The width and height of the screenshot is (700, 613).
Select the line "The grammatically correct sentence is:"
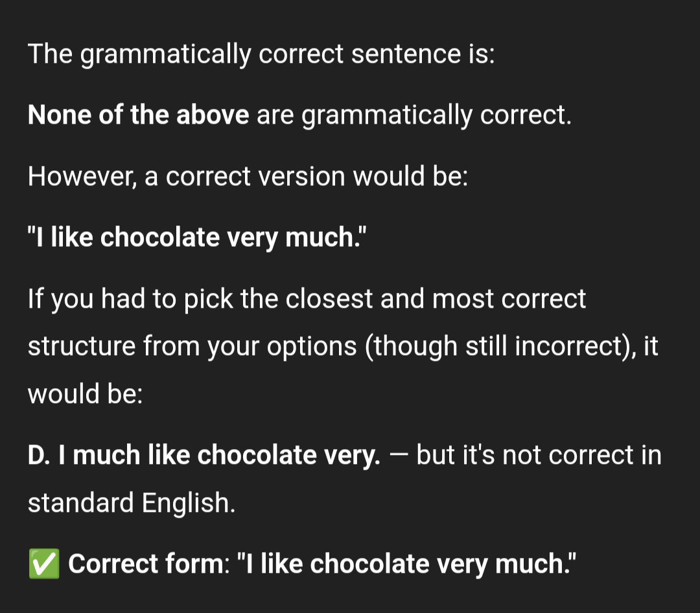pos(262,54)
